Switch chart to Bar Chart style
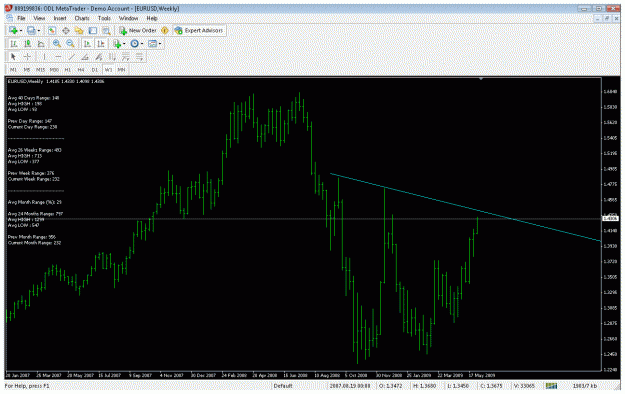 14,44
